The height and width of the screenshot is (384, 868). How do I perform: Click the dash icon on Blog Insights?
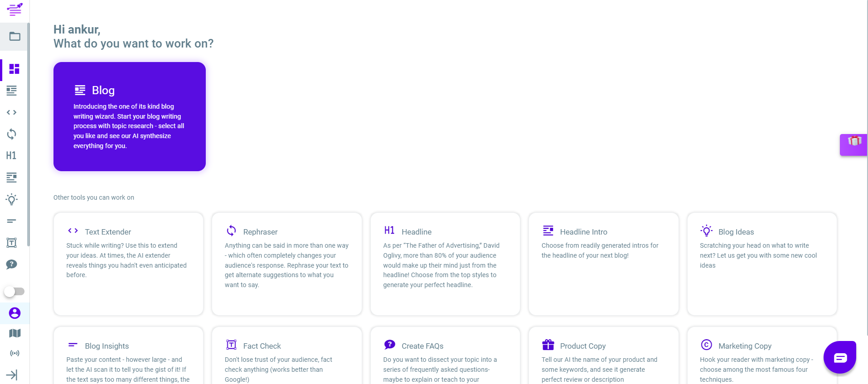pyautogui.click(x=73, y=345)
